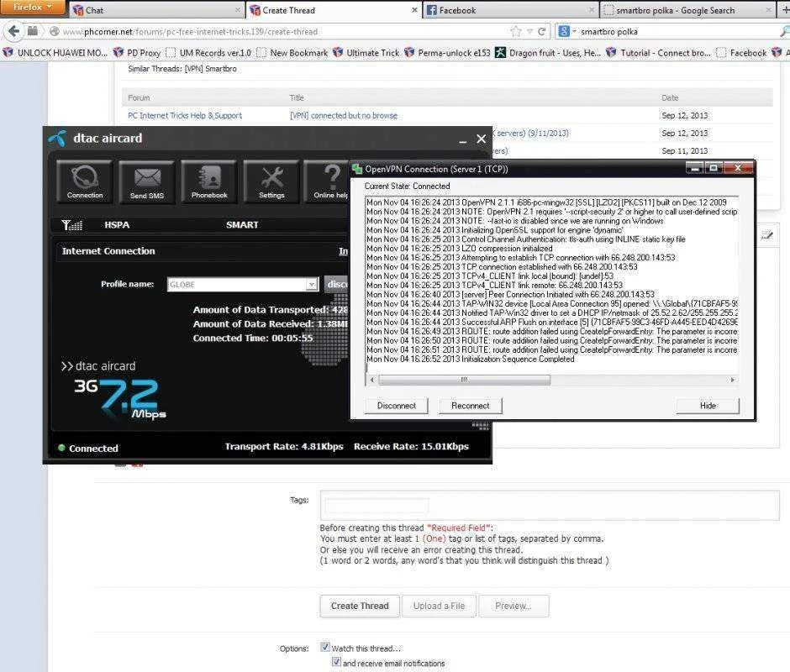Reload the page with the refresh icon
This screenshot has height=672, width=790.
(541, 31)
